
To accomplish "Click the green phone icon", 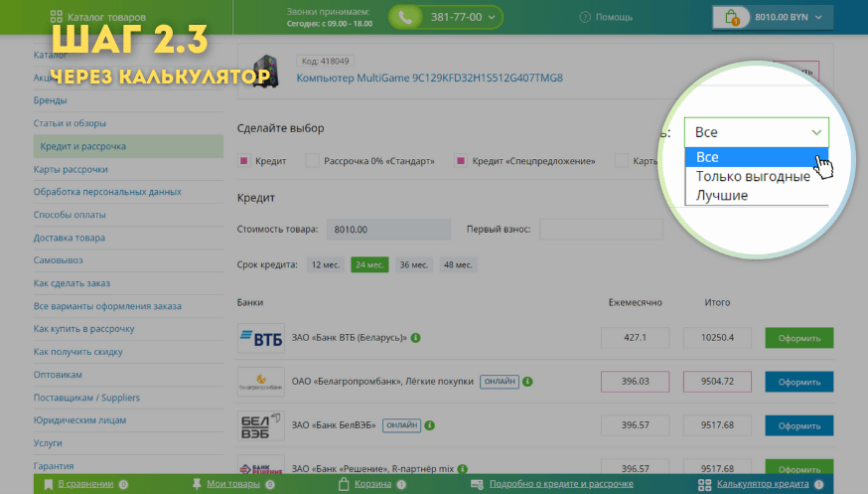I will coord(405,17).
